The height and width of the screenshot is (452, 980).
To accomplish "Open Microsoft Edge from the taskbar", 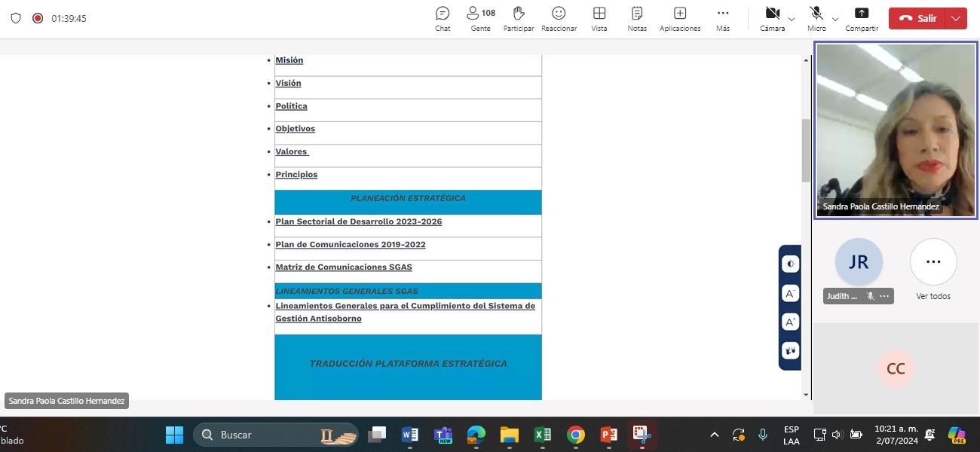I will 476,435.
